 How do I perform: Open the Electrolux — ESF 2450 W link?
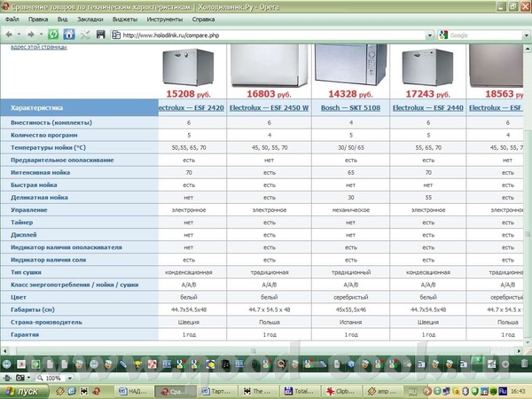tap(269, 108)
